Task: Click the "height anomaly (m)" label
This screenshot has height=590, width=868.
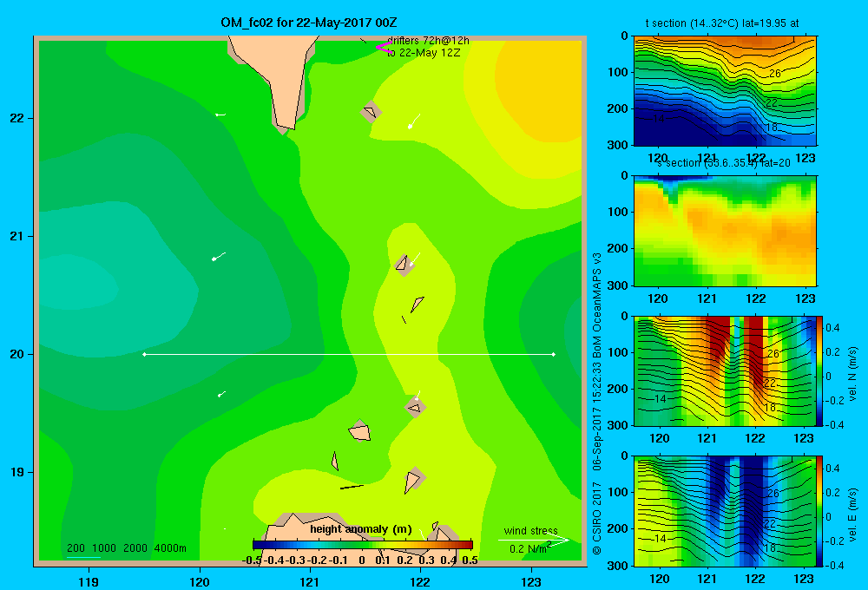Action: pyautogui.click(x=361, y=529)
